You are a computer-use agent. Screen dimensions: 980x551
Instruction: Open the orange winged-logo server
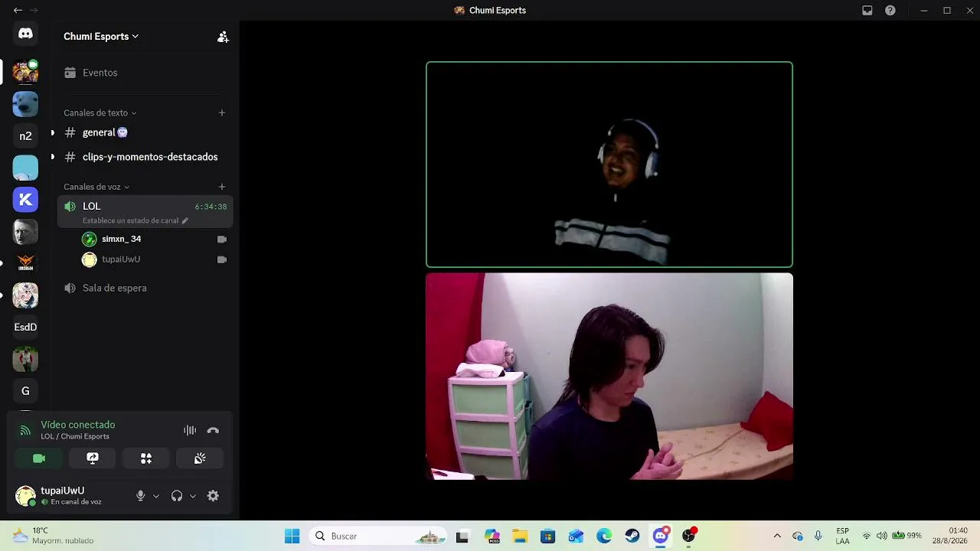coord(25,263)
